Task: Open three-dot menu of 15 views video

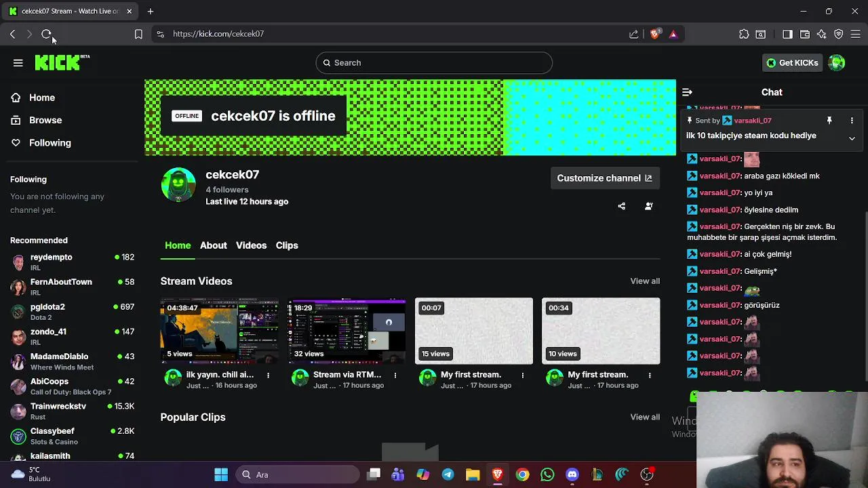Action: [x=522, y=375]
